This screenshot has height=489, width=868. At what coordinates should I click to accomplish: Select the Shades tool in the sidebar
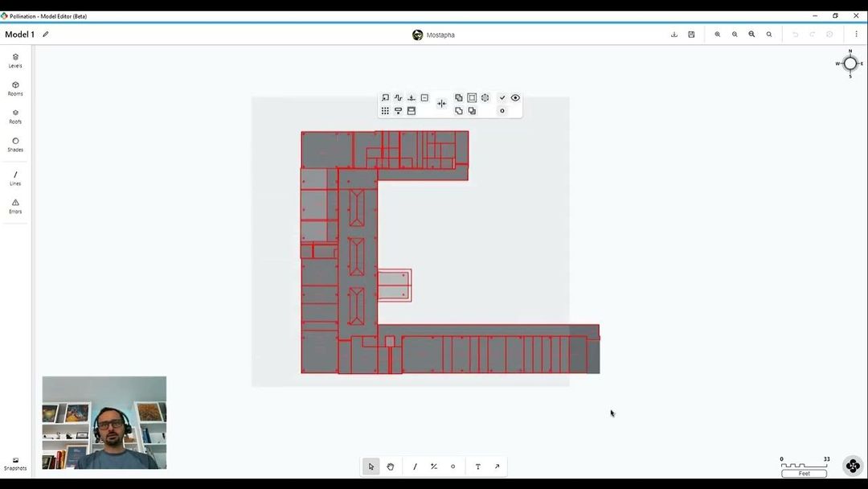coord(15,145)
